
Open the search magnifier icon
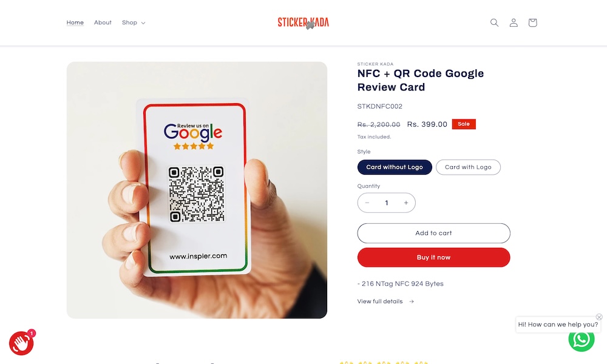pos(494,22)
